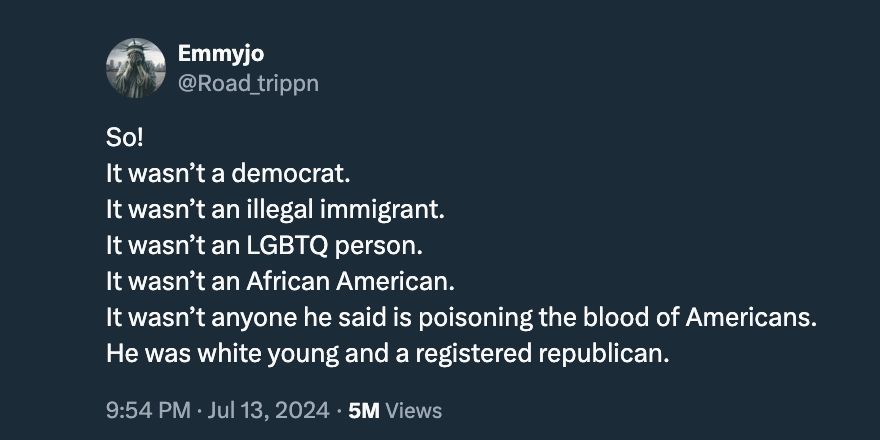
Task: Click the opening line "So!"
Action: pos(125,137)
